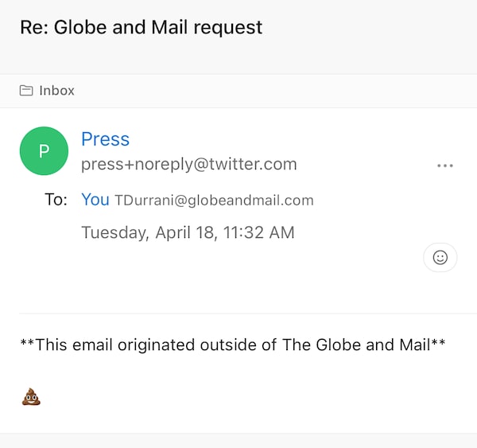This screenshot has height=448, width=477.
Task: Click the Inbox folder icon
Action: click(x=27, y=91)
